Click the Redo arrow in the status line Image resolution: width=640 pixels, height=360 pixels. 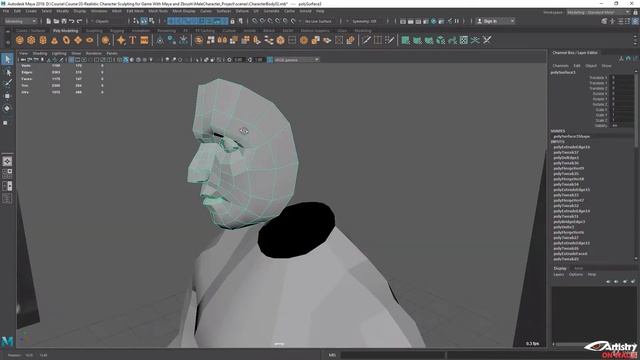tap(80, 21)
